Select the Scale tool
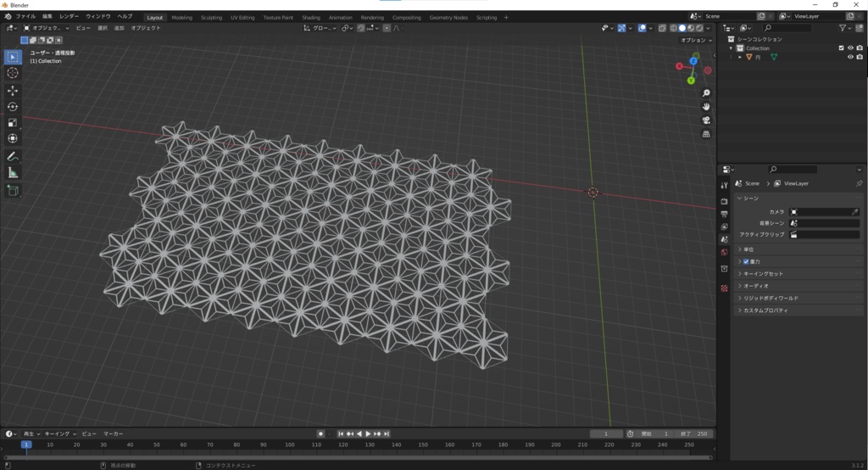 [x=13, y=122]
